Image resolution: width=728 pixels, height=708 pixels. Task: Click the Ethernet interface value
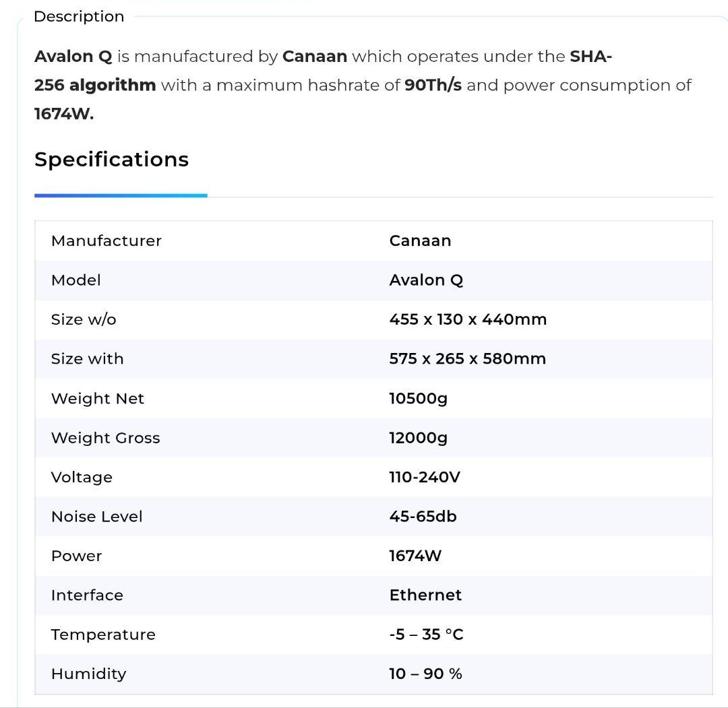[x=425, y=596]
